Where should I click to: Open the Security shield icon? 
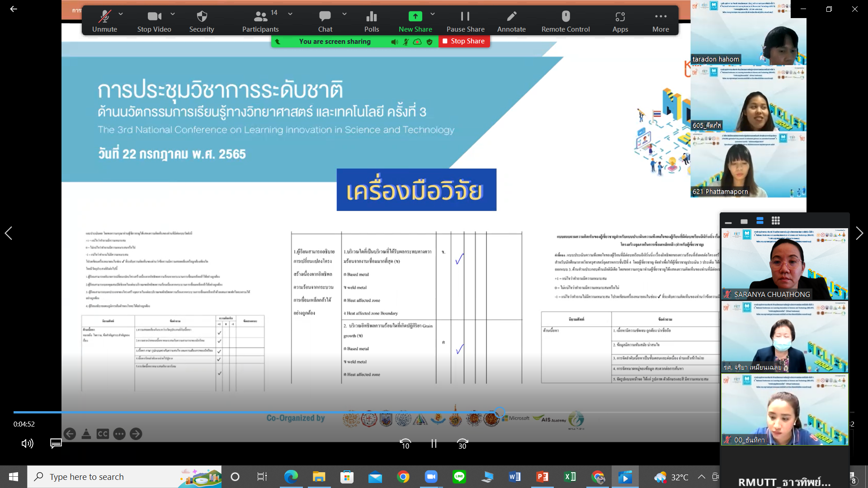202,17
